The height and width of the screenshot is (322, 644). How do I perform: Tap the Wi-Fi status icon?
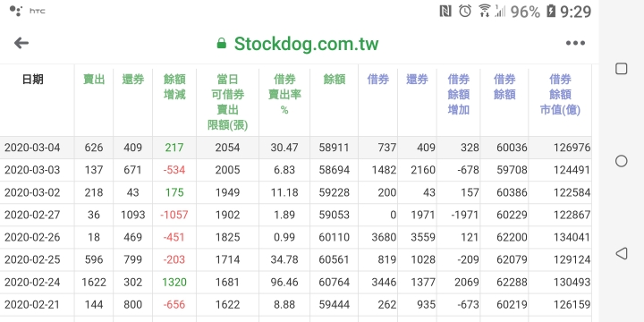(x=485, y=11)
